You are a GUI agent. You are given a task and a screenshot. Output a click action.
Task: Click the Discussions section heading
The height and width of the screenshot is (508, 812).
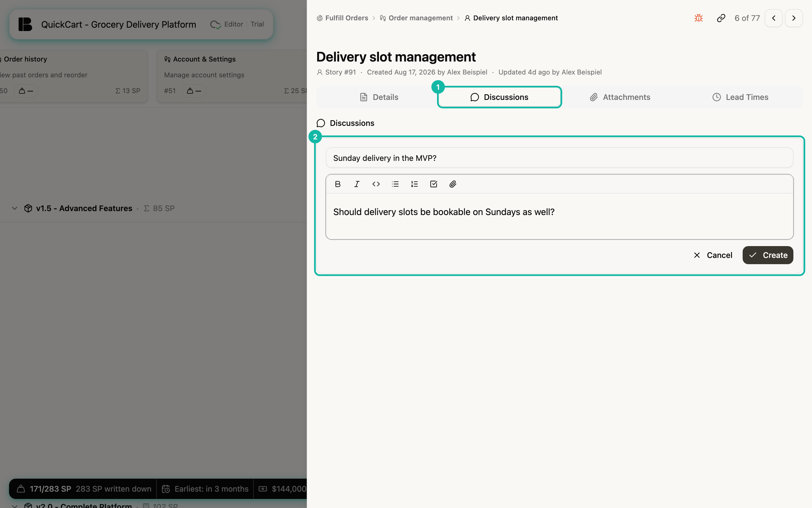(352, 123)
